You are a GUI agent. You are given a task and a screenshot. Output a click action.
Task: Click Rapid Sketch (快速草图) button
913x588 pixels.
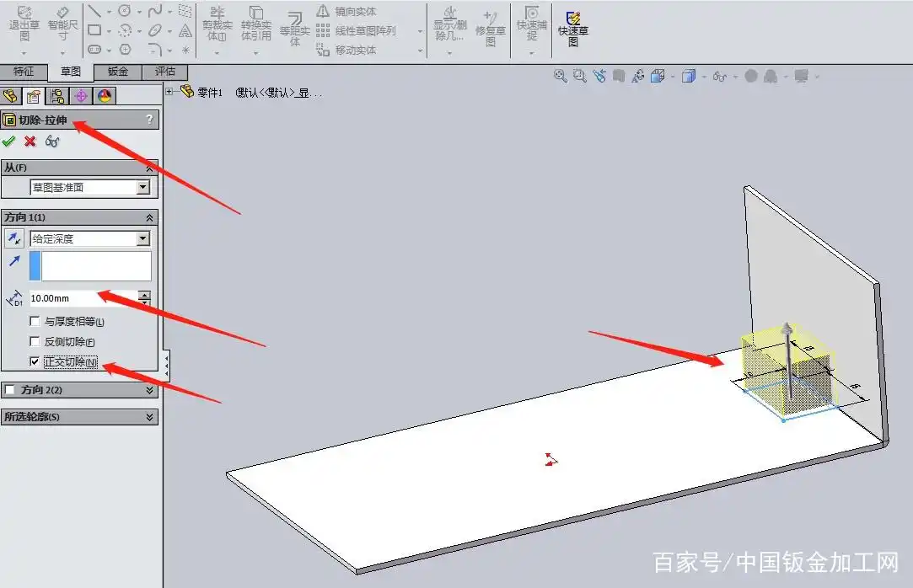tap(573, 29)
